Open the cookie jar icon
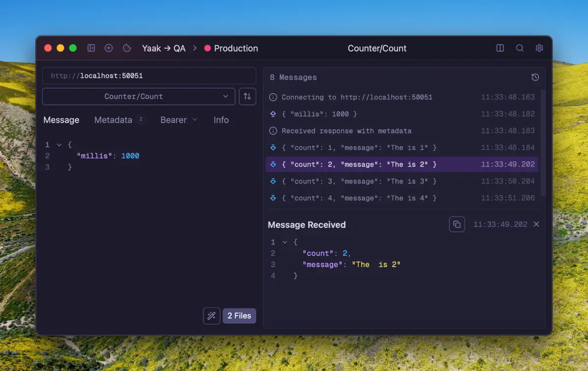 pyautogui.click(x=127, y=48)
